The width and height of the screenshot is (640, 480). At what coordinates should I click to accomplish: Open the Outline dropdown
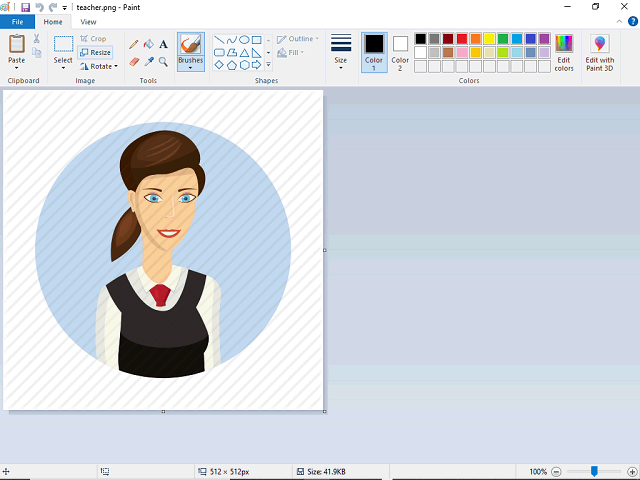pyautogui.click(x=298, y=39)
